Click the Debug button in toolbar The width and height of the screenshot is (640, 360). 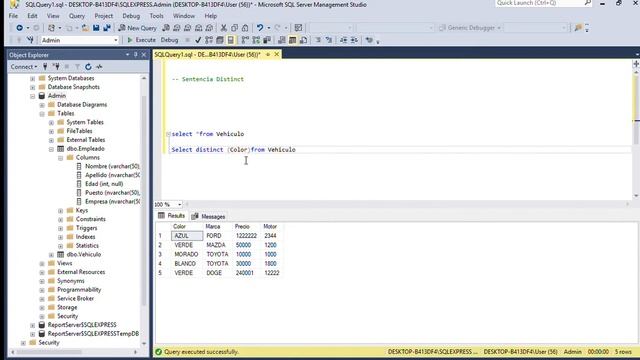pyautogui.click(x=169, y=40)
